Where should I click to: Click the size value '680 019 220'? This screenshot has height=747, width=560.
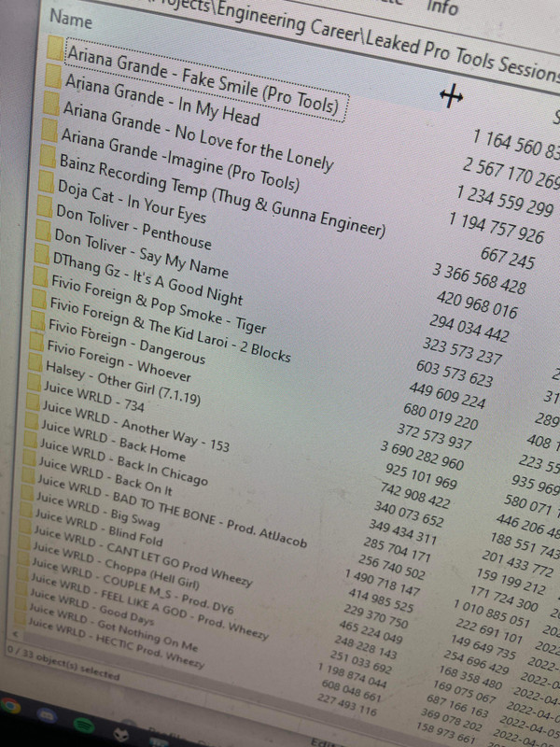tap(441, 416)
